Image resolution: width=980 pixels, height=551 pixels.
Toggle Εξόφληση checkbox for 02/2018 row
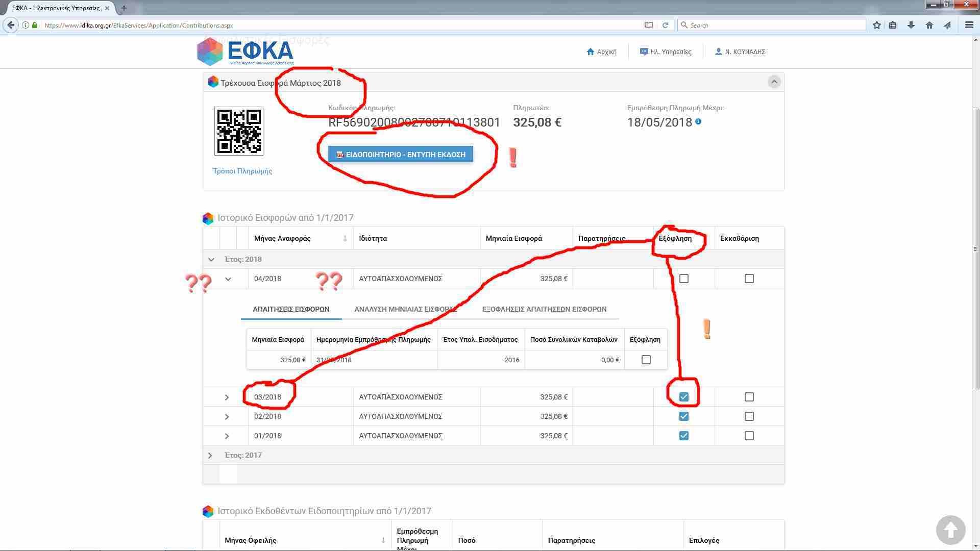(x=684, y=416)
